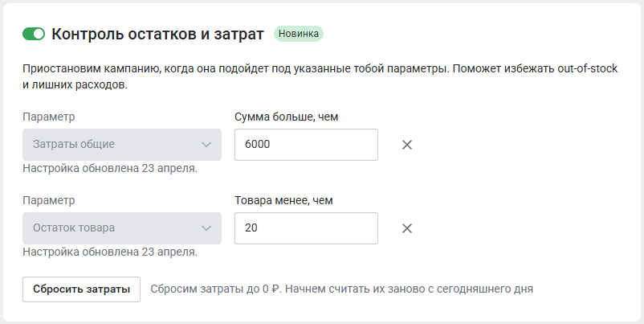Viewport: 644px width, 324px height.
Task: Click "Параметр" label above "Остаток товара"
Action: click(49, 200)
